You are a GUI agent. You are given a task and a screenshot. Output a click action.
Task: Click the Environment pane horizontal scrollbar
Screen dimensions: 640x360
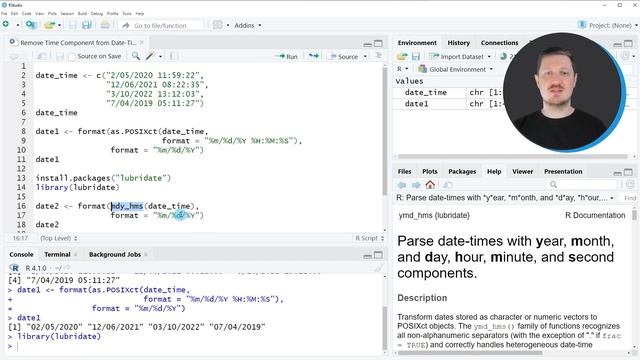[x=513, y=156]
